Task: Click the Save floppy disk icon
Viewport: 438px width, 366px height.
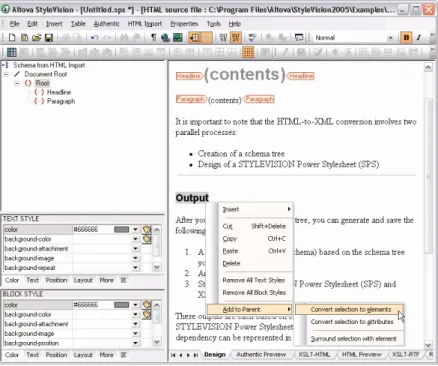Action: (x=49, y=38)
